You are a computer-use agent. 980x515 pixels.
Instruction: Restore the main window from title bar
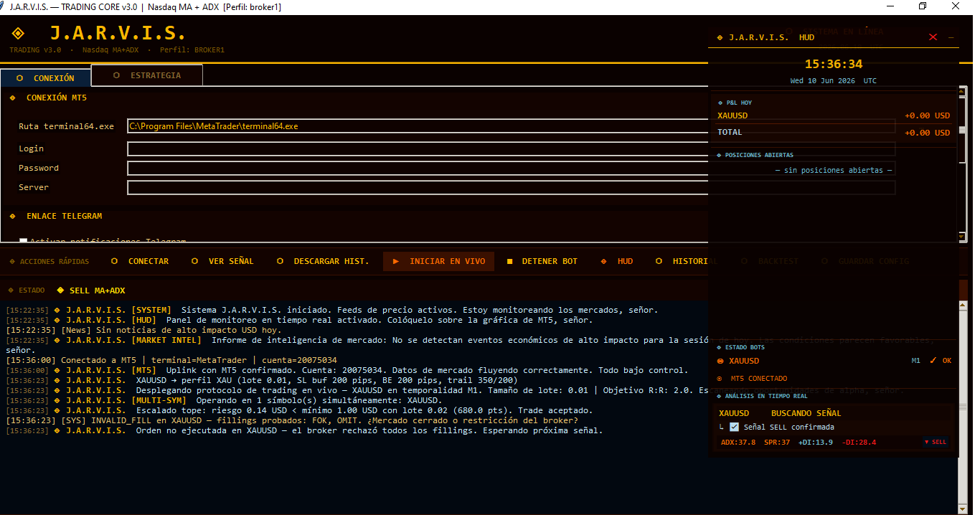(923, 6)
